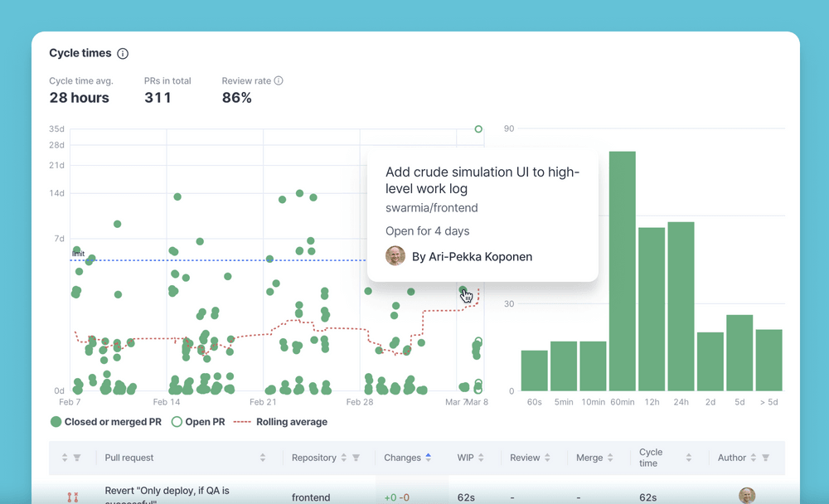Click the swarmia/frontend repository link
The width and height of the screenshot is (829, 504).
[432, 208]
